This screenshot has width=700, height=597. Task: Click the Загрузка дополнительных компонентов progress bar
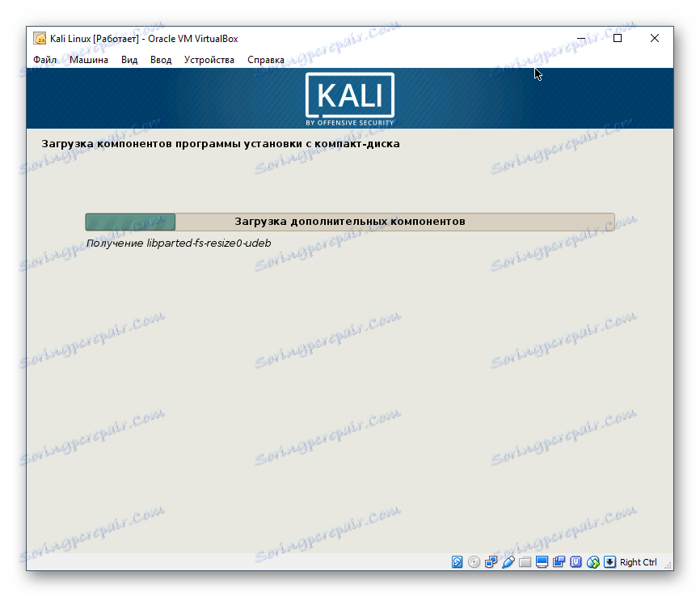click(349, 222)
